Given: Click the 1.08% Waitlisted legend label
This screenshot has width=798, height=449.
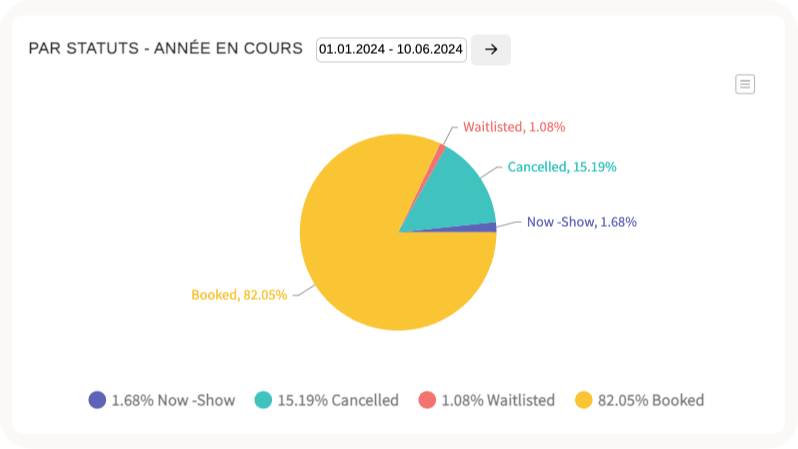Looking at the screenshot, I should 497,400.
